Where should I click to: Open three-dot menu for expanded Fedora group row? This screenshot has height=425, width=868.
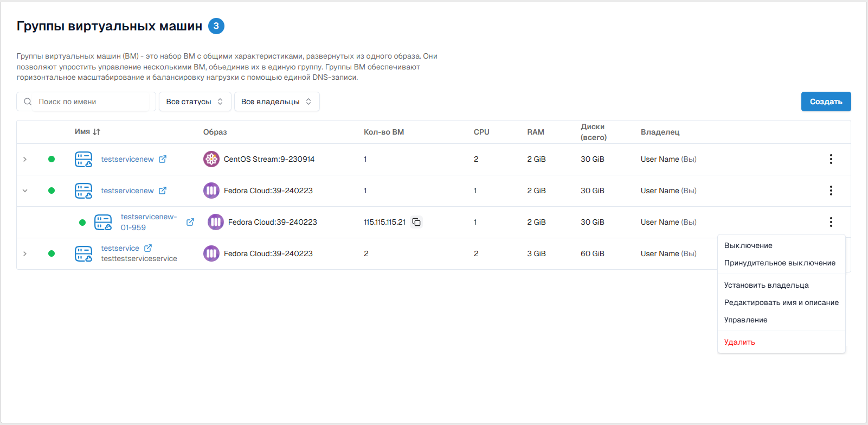(831, 191)
